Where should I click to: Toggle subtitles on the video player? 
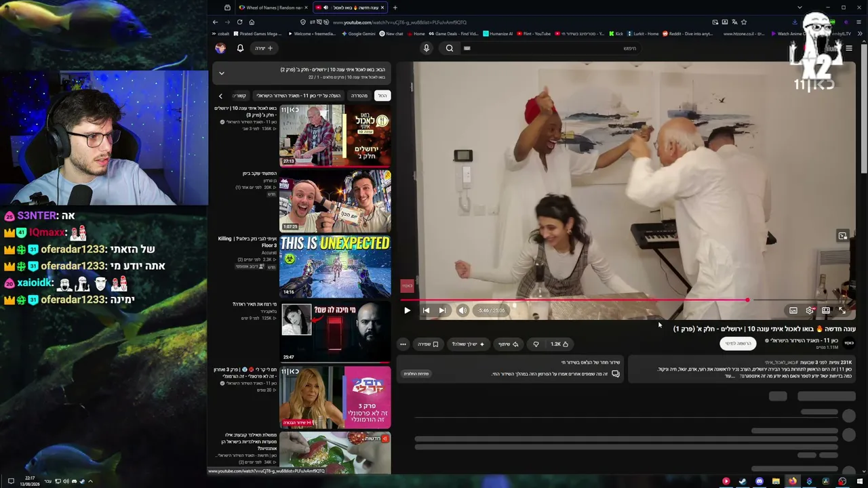pos(793,310)
